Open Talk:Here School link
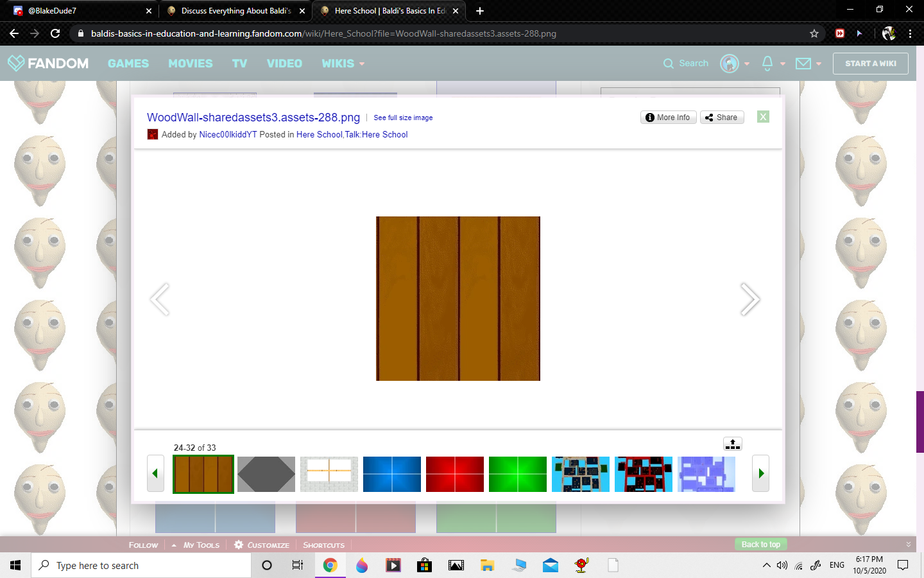This screenshot has width=924, height=578. click(377, 134)
